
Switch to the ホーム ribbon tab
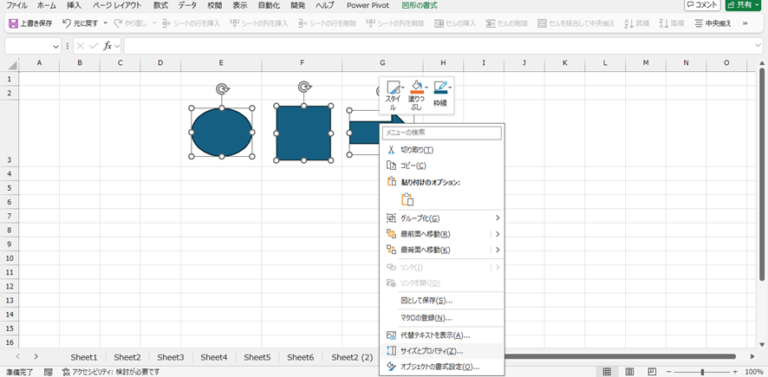(47, 6)
